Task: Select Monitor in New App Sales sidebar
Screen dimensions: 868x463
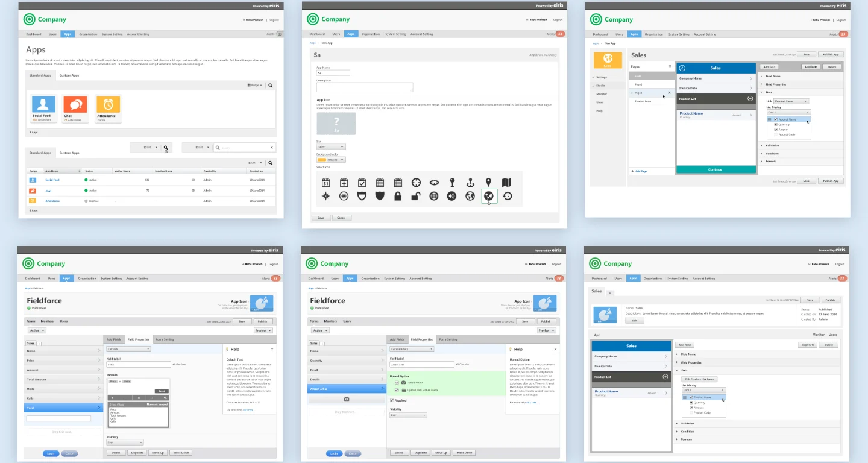Action: 602,94
